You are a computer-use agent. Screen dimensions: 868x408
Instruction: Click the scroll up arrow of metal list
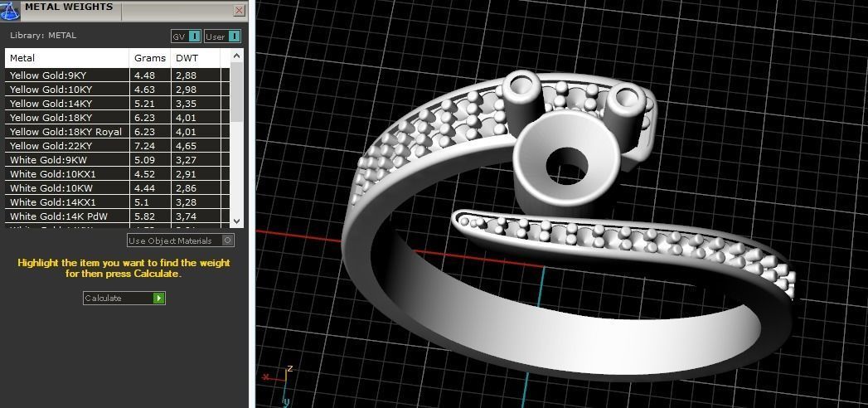click(236, 56)
